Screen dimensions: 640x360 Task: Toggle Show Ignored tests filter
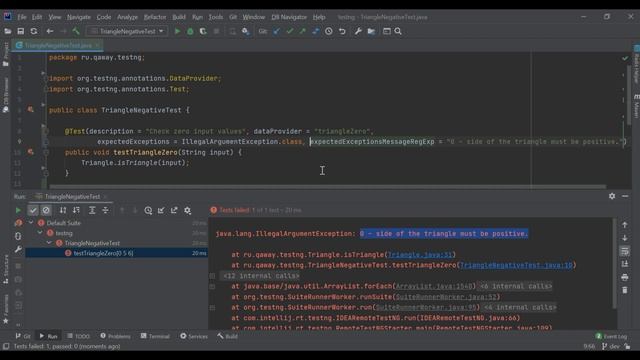(46, 210)
